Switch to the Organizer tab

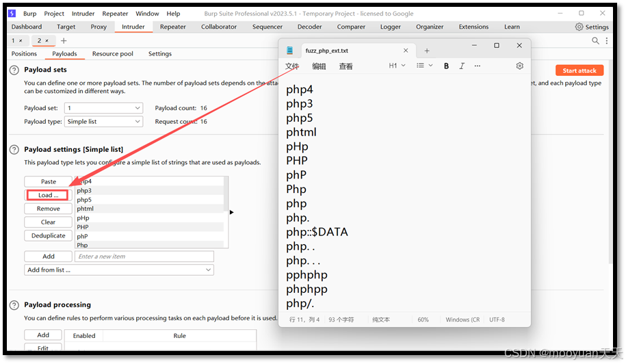[430, 27]
